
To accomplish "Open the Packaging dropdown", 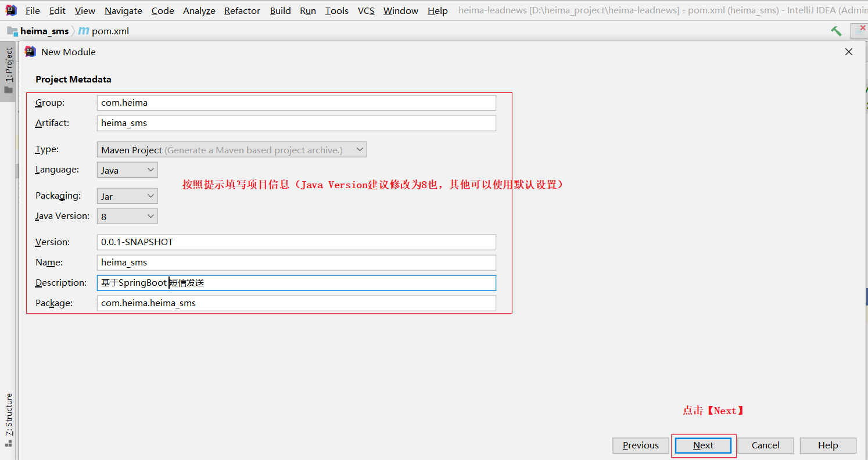I will coord(127,196).
